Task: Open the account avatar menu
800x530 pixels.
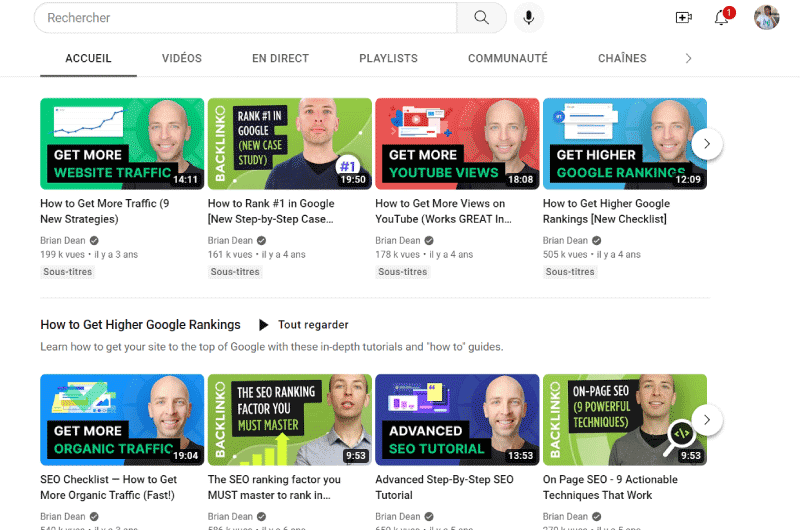Action: tap(766, 18)
